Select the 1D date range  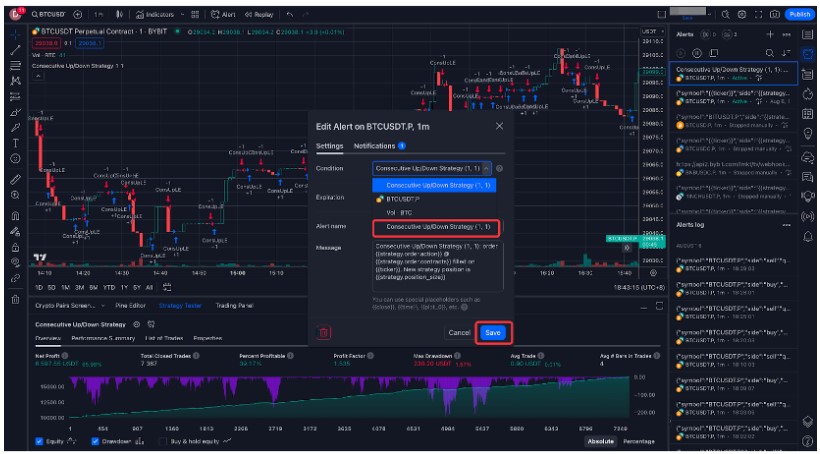tap(39, 288)
